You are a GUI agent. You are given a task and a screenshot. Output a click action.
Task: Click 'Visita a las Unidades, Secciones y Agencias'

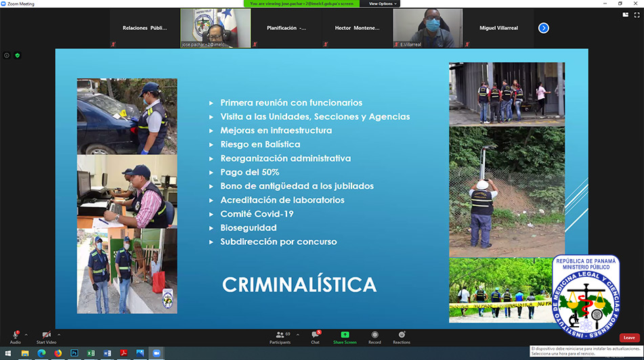point(315,116)
